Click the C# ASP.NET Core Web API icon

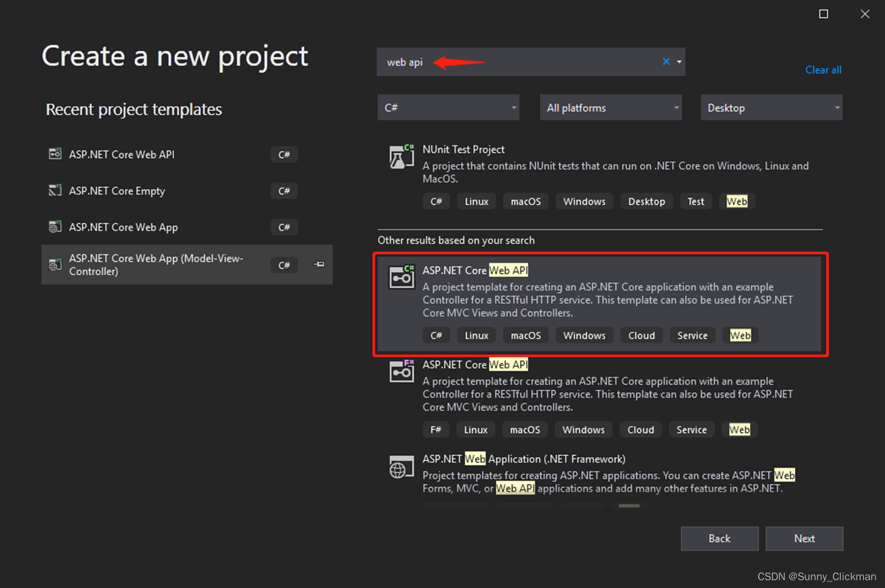(402, 277)
